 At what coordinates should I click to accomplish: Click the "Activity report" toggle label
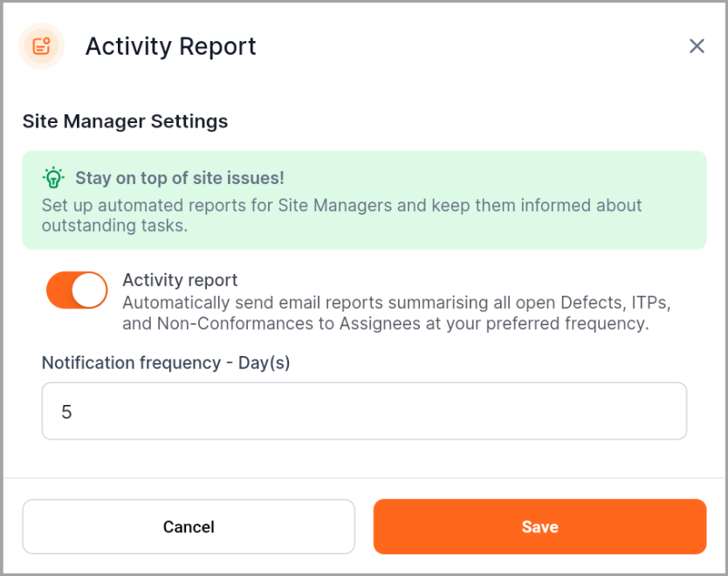(180, 280)
